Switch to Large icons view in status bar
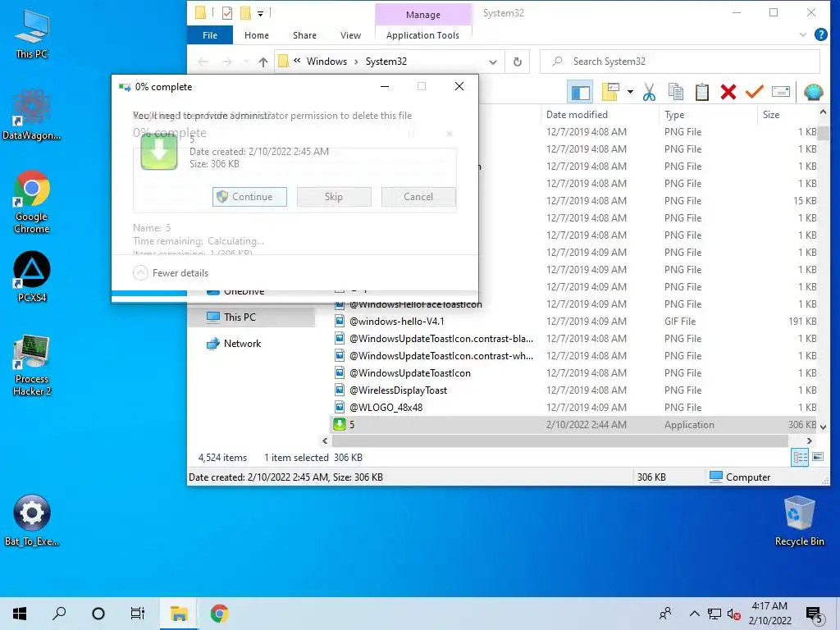Image resolution: width=840 pixels, height=630 pixels. coord(818,457)
